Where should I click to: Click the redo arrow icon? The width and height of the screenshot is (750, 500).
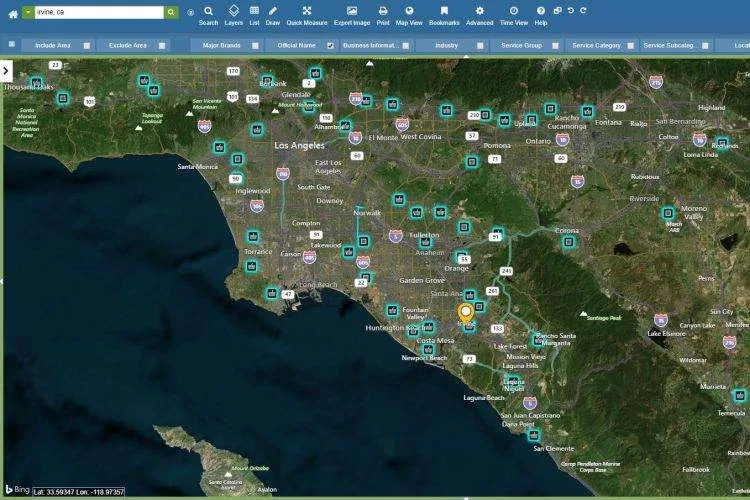pyautogui.click(x=584, y=11)
